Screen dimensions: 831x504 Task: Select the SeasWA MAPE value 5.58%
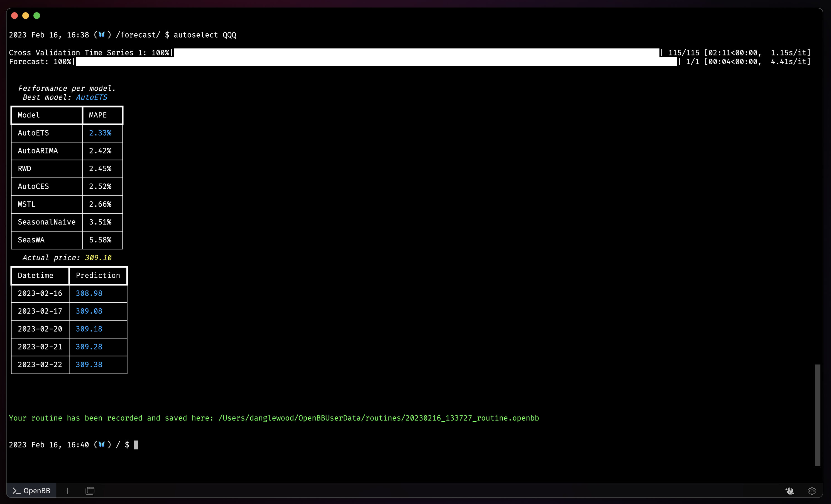pos(100,240)
